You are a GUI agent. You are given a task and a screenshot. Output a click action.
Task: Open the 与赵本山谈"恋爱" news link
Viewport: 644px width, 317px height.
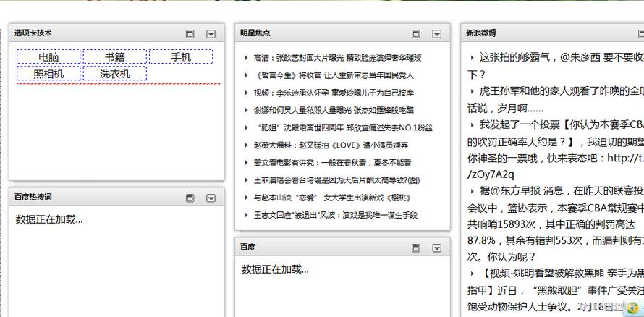tap(333, 198)
